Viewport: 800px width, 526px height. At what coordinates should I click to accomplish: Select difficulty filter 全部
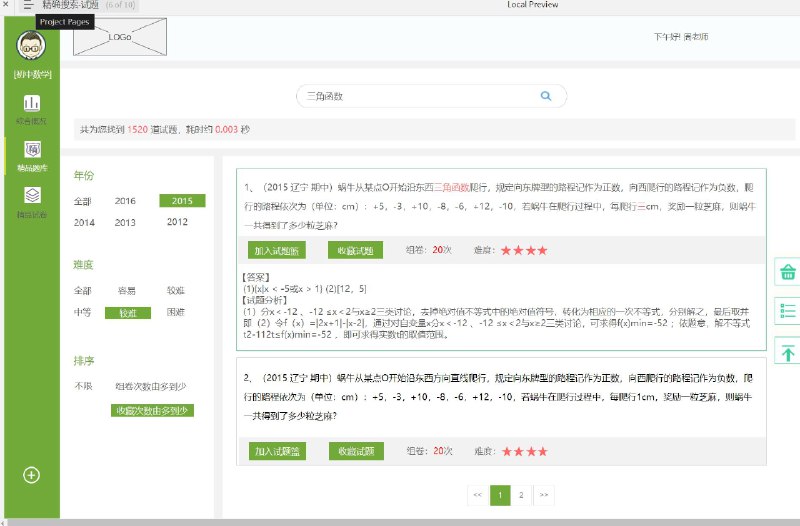point(82,291)
